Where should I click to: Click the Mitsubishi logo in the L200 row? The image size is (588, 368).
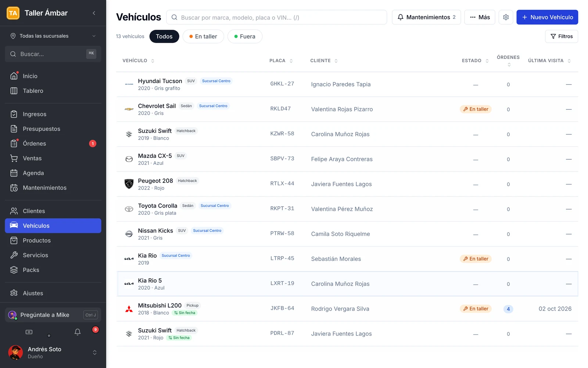(x=129, y=309)
